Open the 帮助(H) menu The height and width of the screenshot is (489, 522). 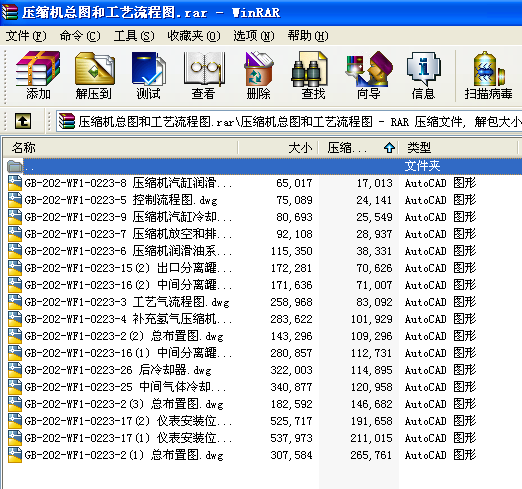308,36
